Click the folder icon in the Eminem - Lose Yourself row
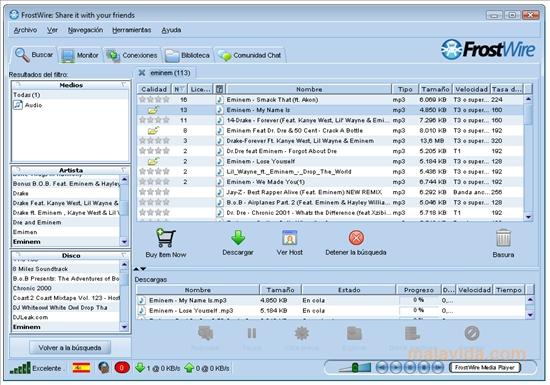This screenshot has width=550, height=385. tap(153, 162)
